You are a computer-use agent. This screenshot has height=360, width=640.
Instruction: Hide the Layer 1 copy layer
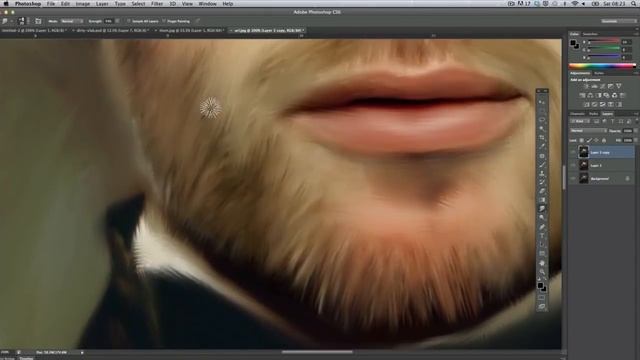pos(573,152)
